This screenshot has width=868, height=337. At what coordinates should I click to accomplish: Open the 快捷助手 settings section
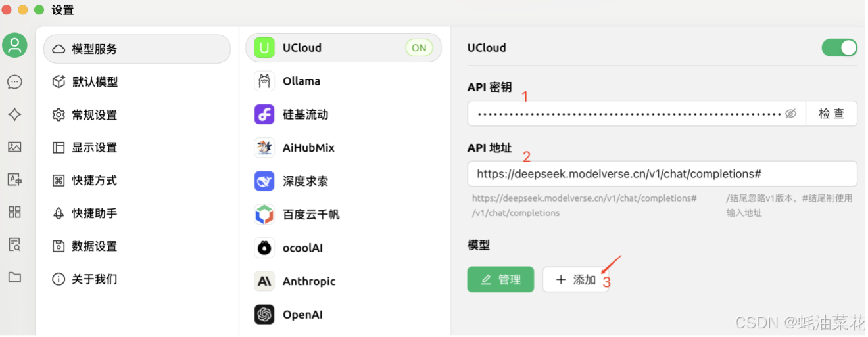[x=137, y=213]
